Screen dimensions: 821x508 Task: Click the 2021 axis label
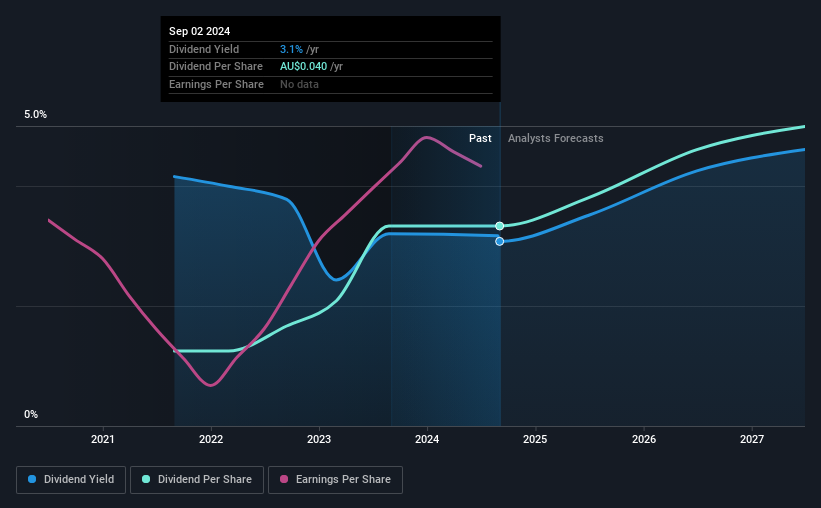(x=103, y=439)
